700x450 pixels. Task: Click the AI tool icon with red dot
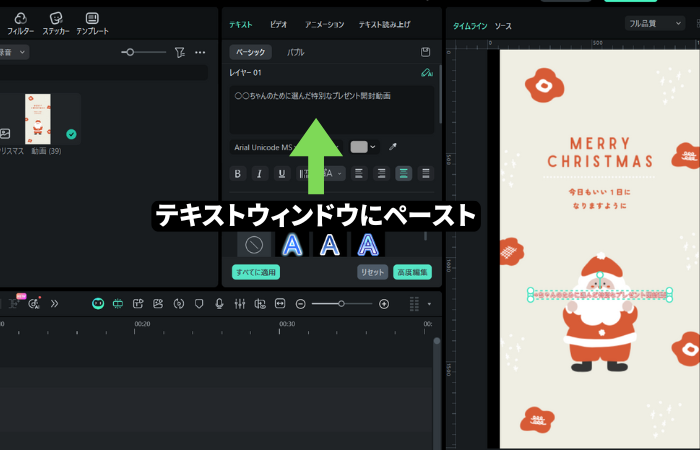34,304
